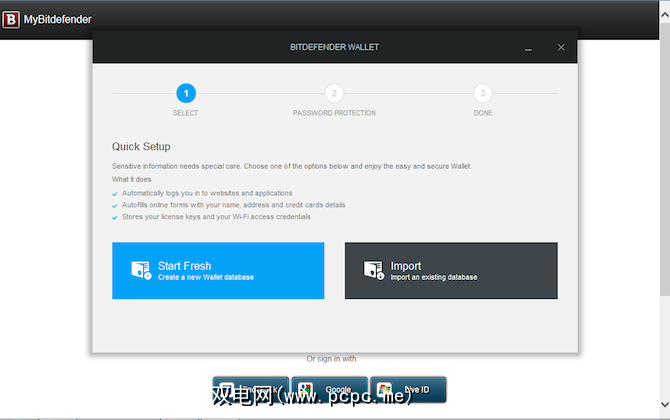Click 'Stores your license keys' line

click(216, 217)
